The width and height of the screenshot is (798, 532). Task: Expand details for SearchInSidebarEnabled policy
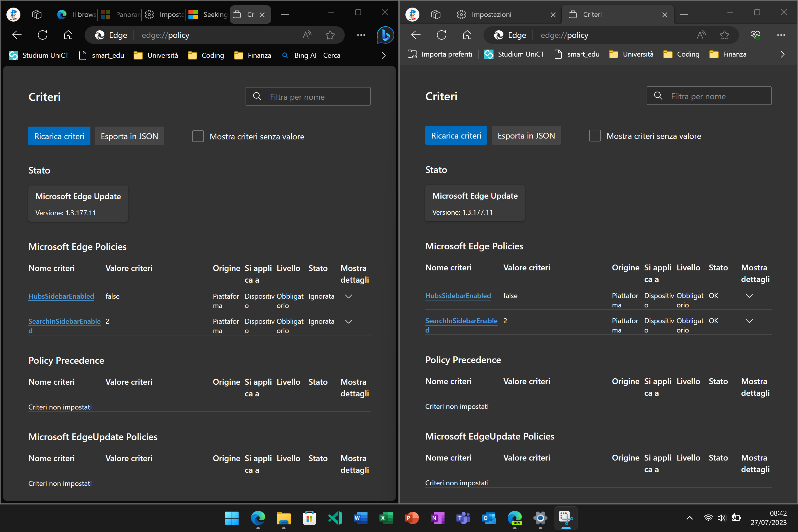pyautogui.click(x=349, y=321)
